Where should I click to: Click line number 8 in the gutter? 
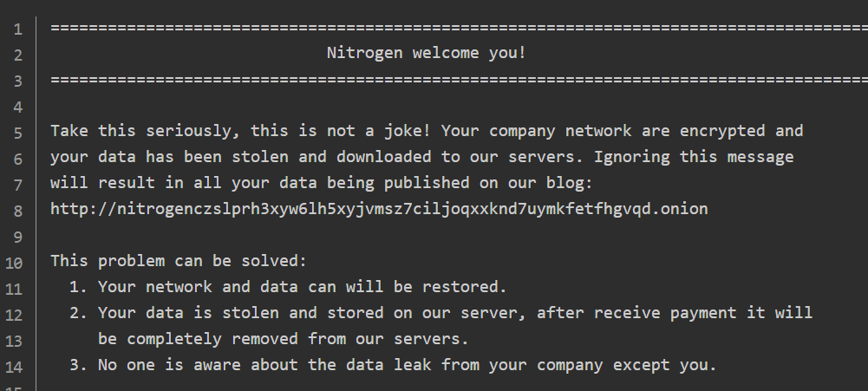18,209
